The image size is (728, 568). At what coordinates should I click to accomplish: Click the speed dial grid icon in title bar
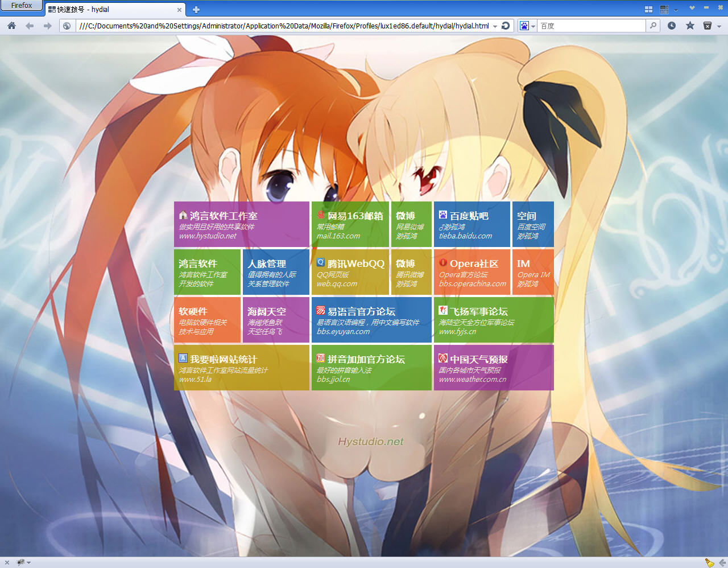tap(648, 9)
